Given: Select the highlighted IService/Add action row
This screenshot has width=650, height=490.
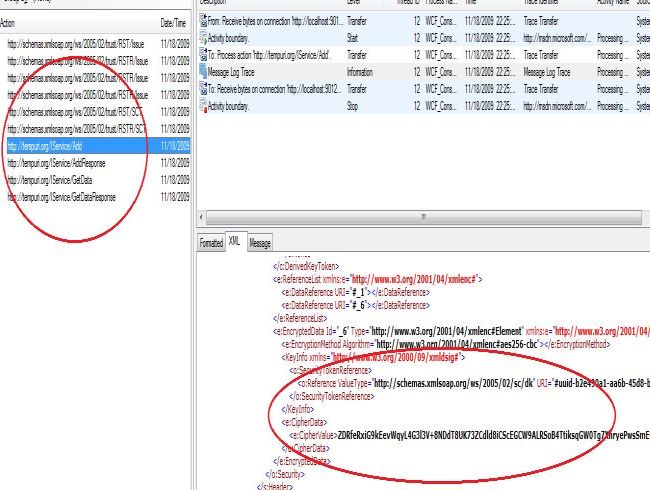Looking at the screenshot, I should point(98,146).
